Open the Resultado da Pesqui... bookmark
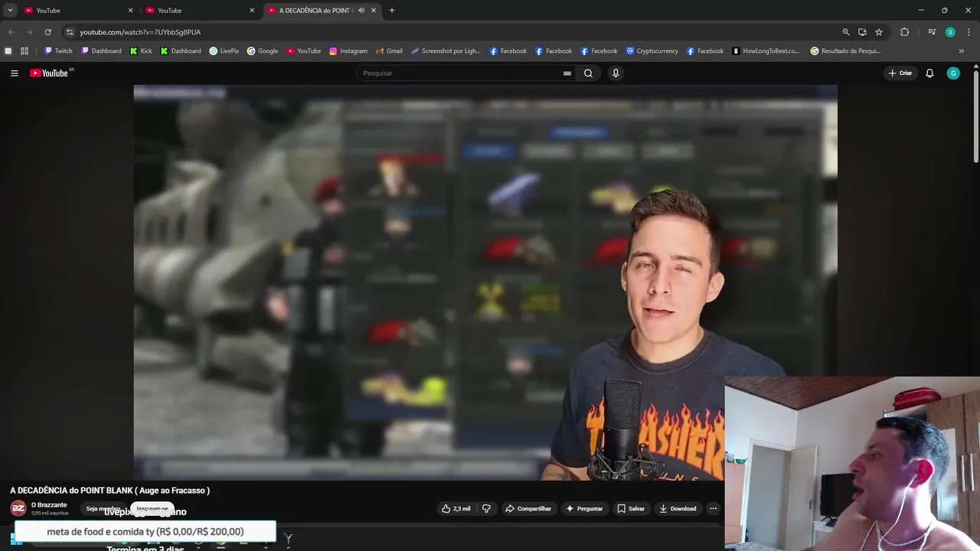The height and width of the screenshot is (551, 980). coord(845,51)
